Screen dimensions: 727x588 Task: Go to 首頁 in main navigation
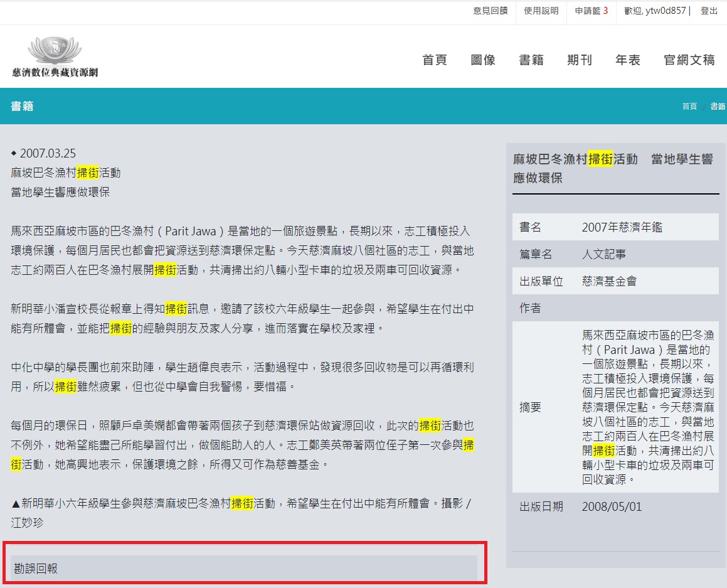435,60
